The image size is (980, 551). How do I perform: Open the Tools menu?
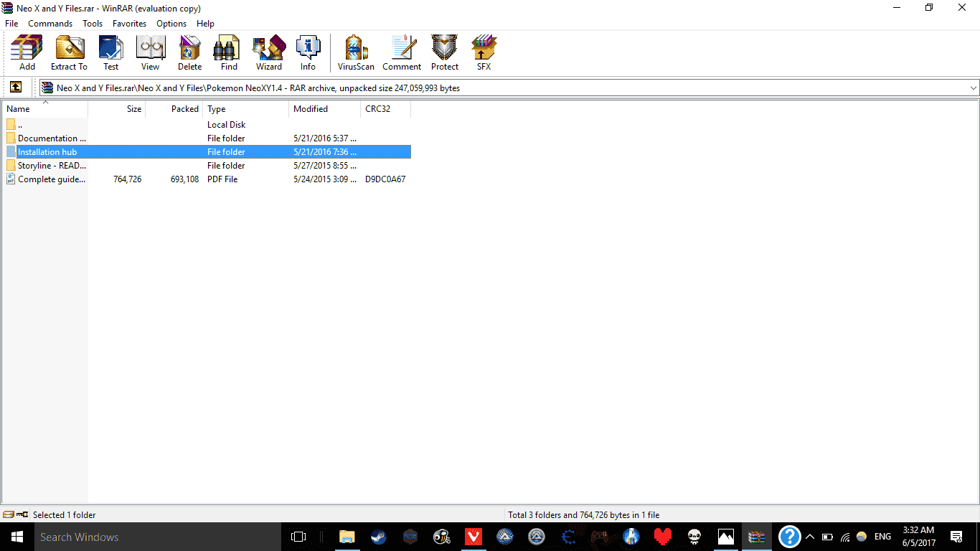(x=93, y=23)
